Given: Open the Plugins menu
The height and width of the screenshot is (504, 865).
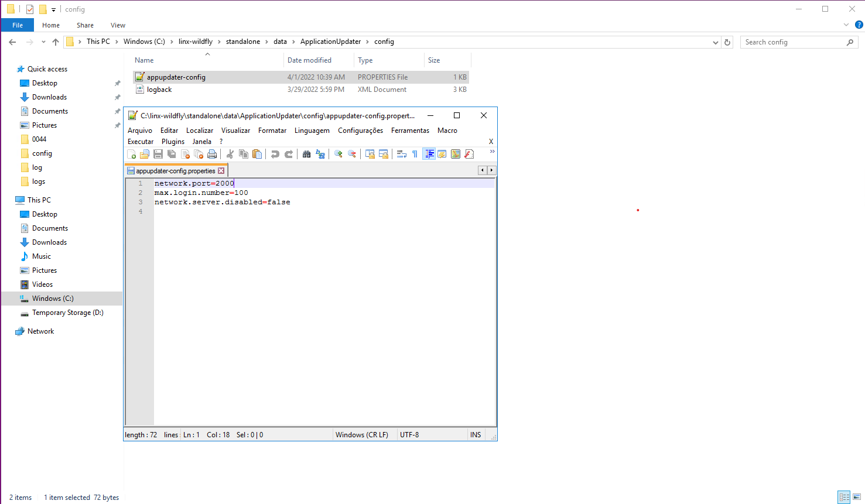Looking at the screenshot, I should pos(173,142).
